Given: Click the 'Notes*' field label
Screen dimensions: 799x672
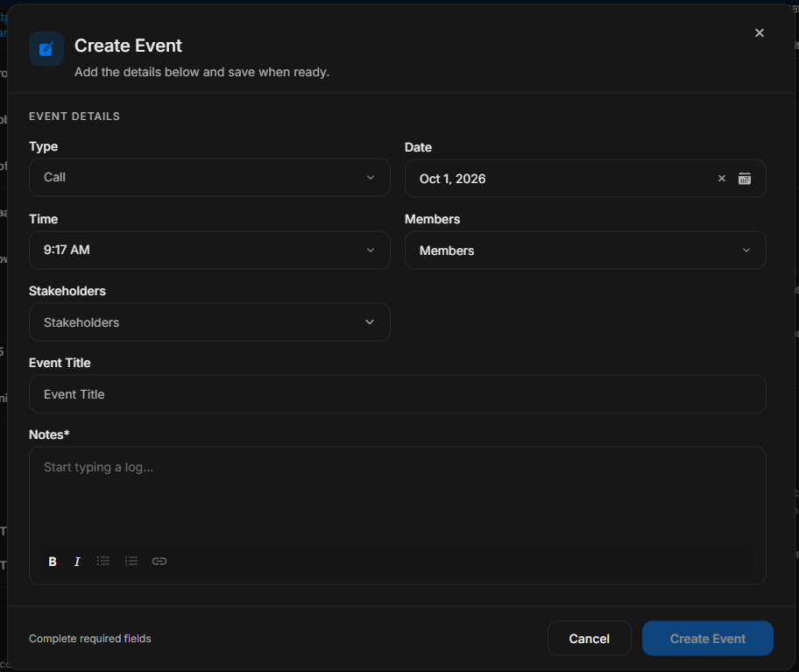Looking at the screenshot, I should pos(49,435).
